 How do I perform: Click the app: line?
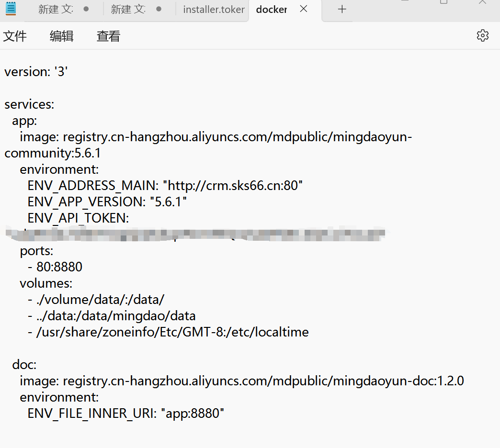point(24,121)
